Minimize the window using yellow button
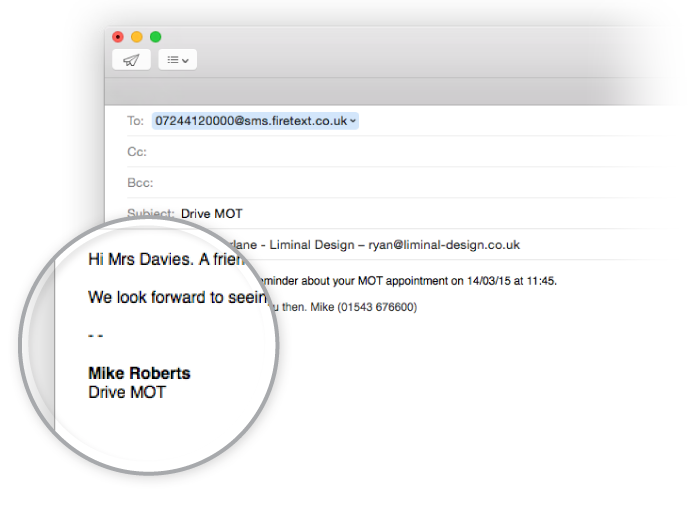This screenshot has width=700, height=507. (137, 37)
